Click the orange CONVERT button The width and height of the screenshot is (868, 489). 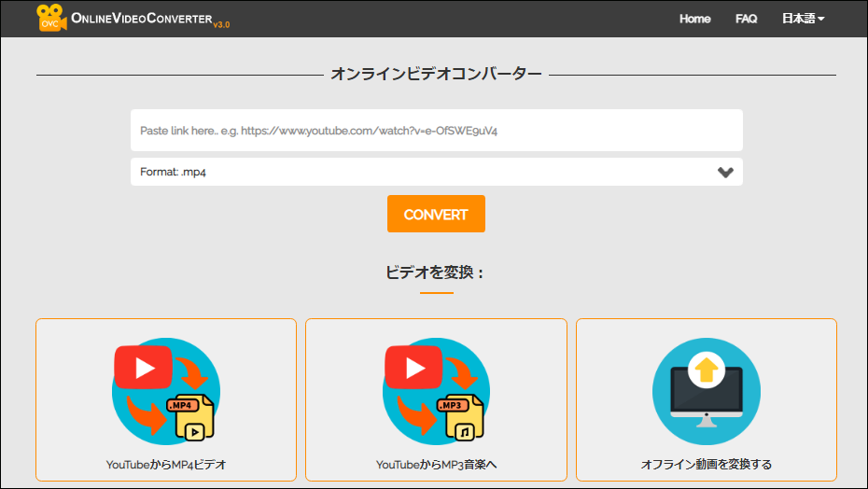pyautogui.click(x=436, y=214)
